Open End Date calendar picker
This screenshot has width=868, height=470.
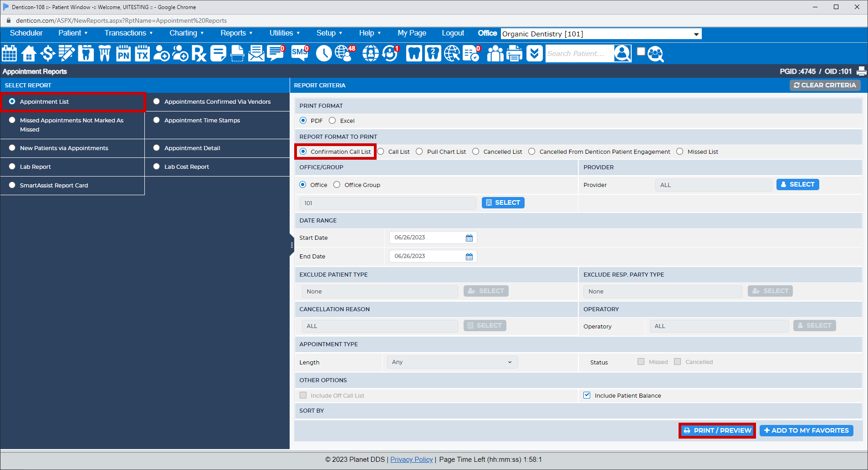(x=469, y=257)
